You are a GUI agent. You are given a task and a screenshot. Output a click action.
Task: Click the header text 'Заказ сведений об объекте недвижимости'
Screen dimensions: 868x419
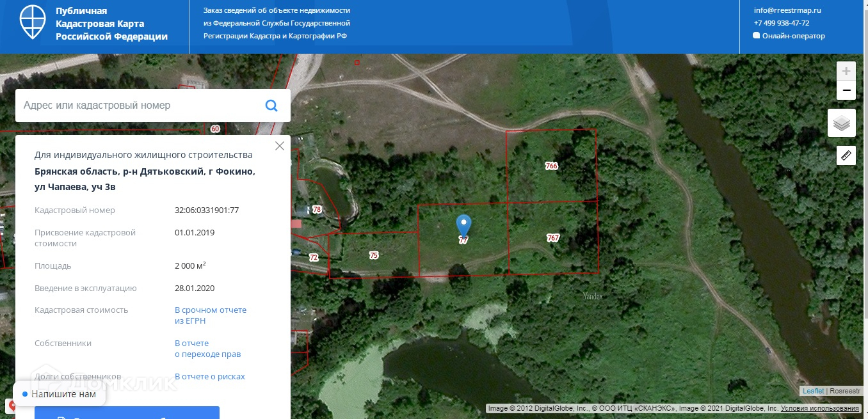click(277, 10)
